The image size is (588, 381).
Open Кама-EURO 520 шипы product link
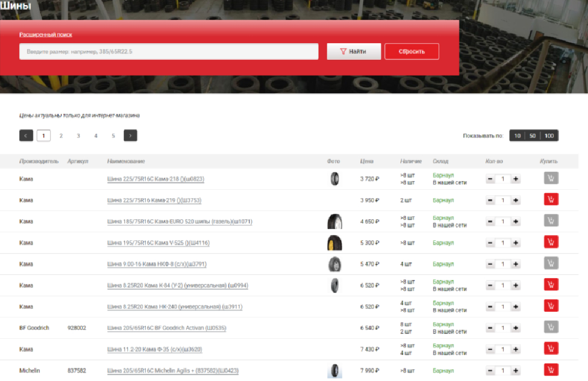(x=180, y=222)
